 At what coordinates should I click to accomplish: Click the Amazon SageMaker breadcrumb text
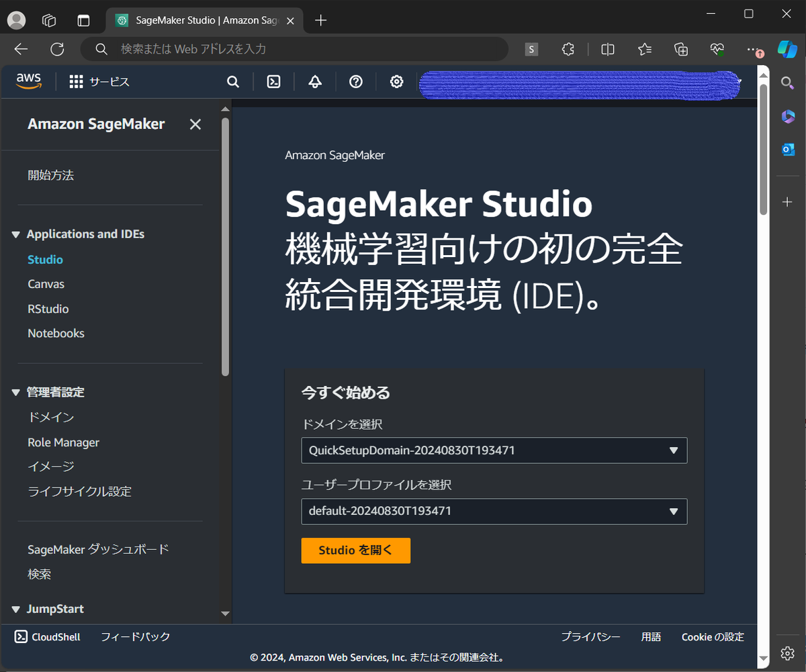point(334,155)
